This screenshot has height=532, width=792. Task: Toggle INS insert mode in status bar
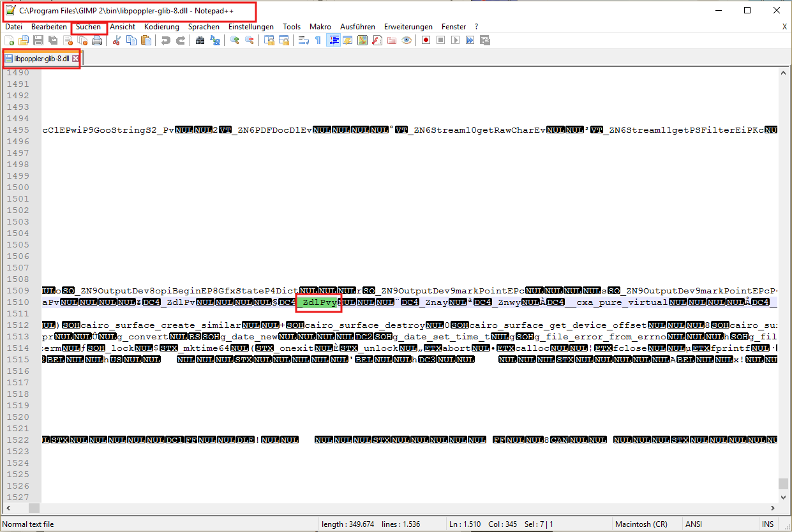coord(767,524)
